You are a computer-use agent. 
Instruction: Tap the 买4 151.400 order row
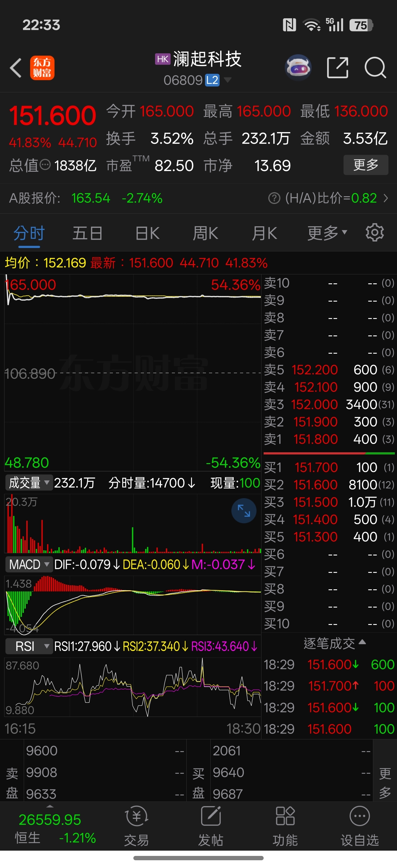click(329, 519)
